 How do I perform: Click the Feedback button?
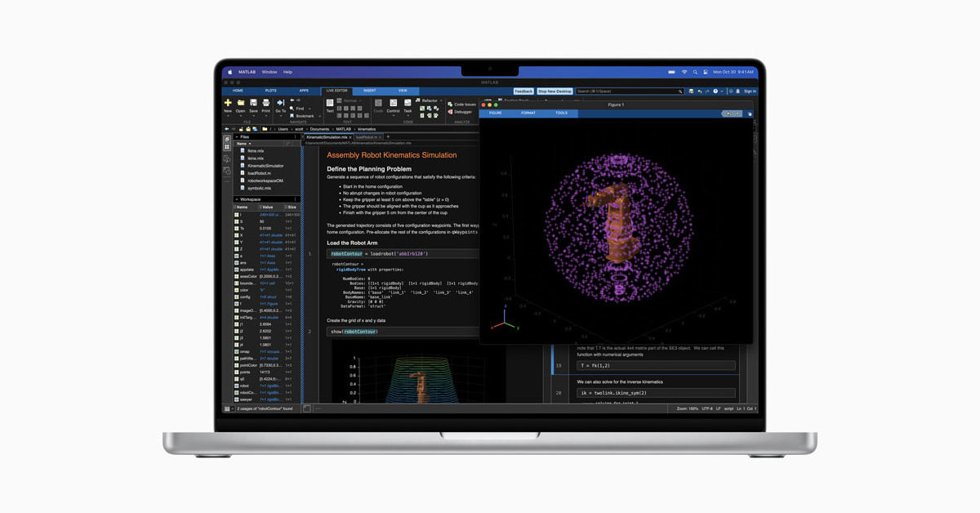pyautogui.click(x=523, y=91)
